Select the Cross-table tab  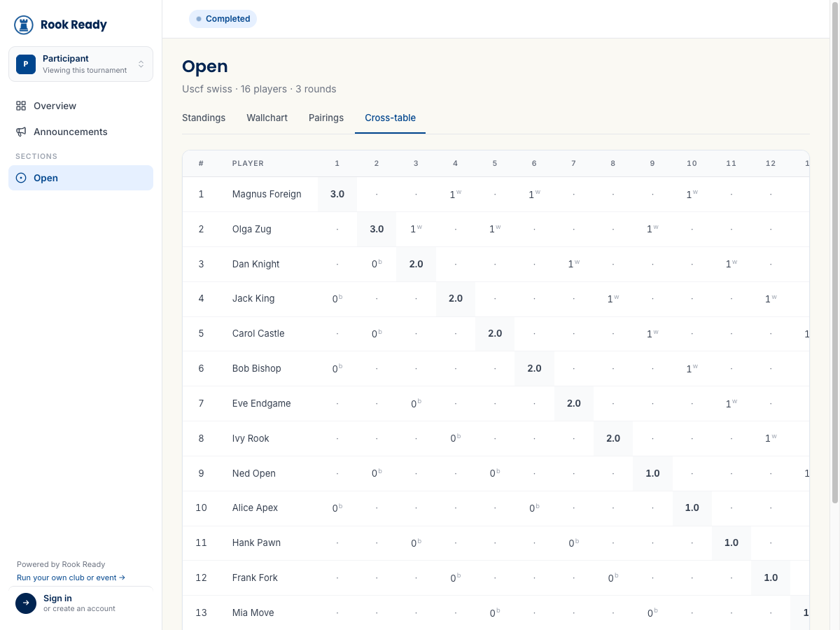(390, 118)
